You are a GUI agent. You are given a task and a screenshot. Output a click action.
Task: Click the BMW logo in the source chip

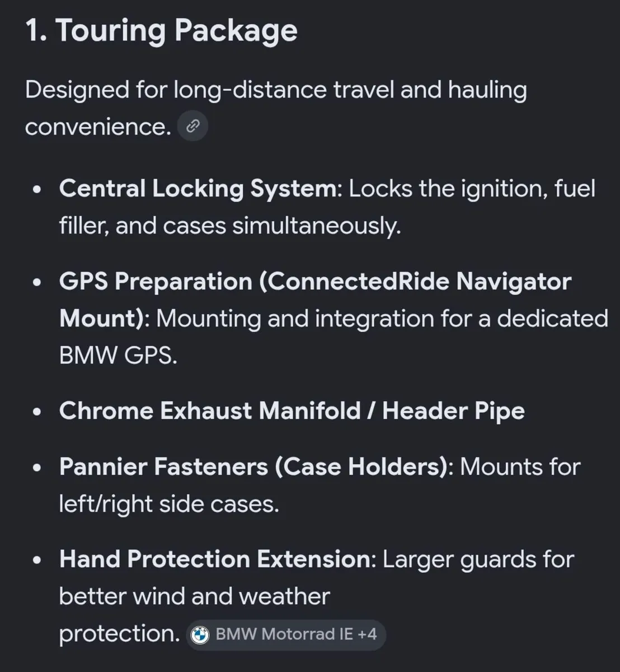pyautogui.click(x=200, y=634)
